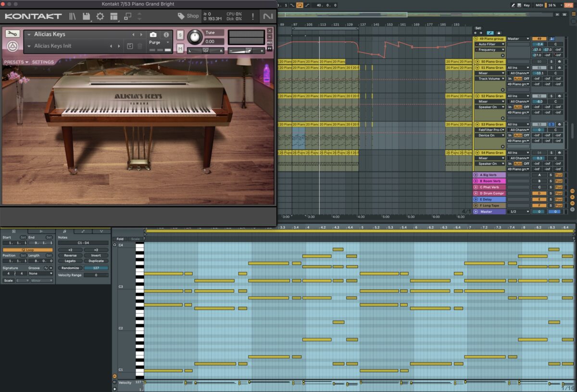Screen dimensions: 577x392
Task: Open FabFilter Pro-C device chooser dropdown
Action: point(490,130)
